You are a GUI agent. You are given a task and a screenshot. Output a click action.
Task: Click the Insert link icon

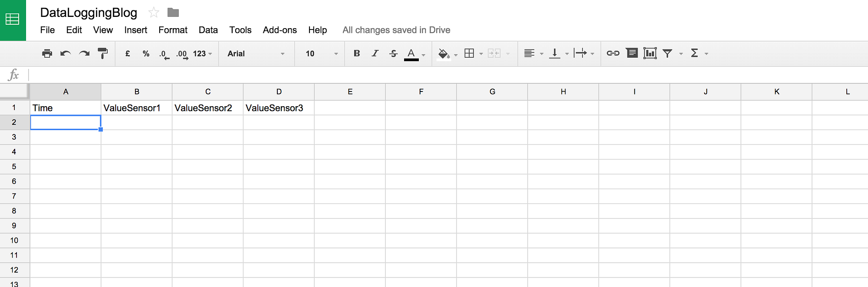tap(613, 53)
